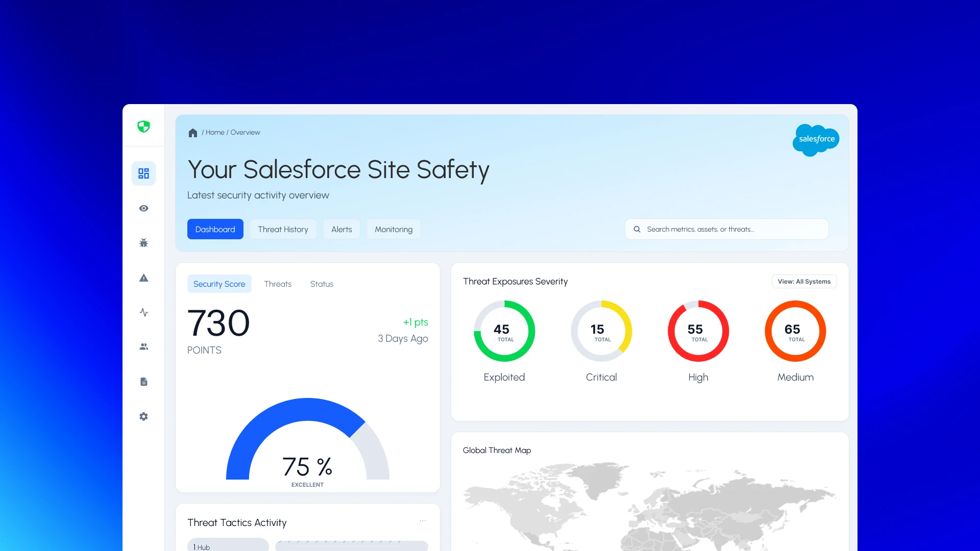Screen dimensions: 980x551
Task: Click the Medium 65 total donut chart
Action: 795,331
